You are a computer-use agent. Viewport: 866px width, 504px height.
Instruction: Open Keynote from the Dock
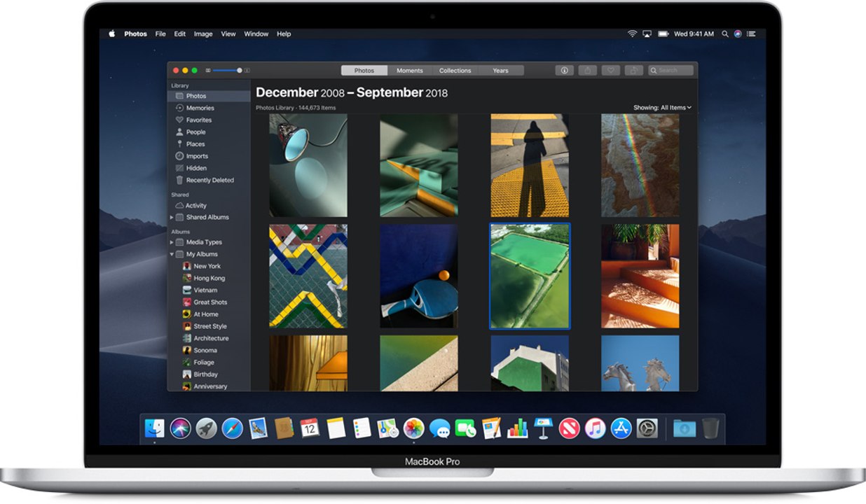pos(544,428)
